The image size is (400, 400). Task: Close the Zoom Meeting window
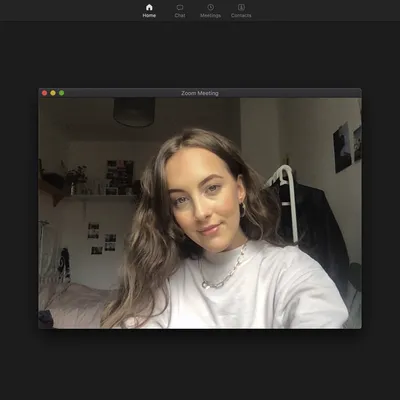(x=44, y=93)
